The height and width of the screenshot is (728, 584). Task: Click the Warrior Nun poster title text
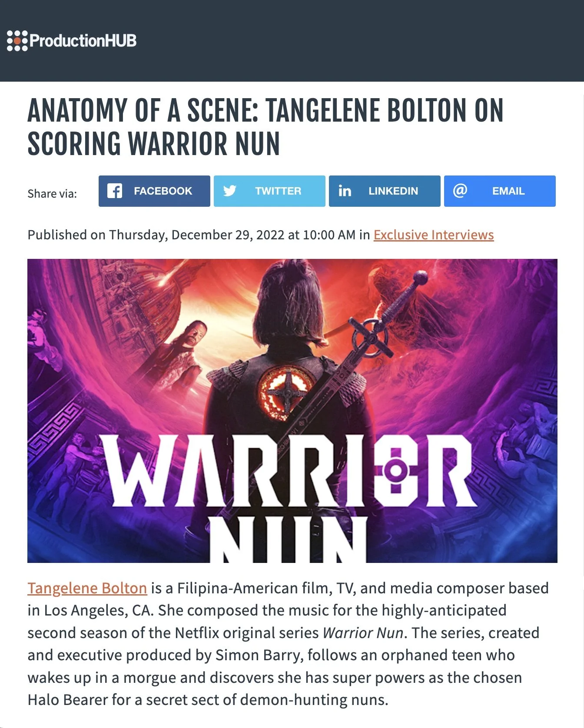[289, 497]
